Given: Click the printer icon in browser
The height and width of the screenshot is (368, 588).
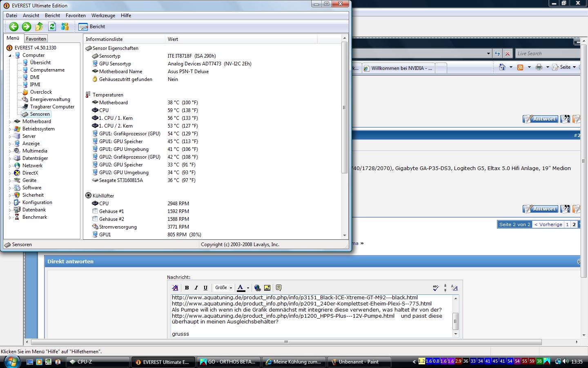Looking at the screenshot, I should pyautogui.click(x=539, y=67).
